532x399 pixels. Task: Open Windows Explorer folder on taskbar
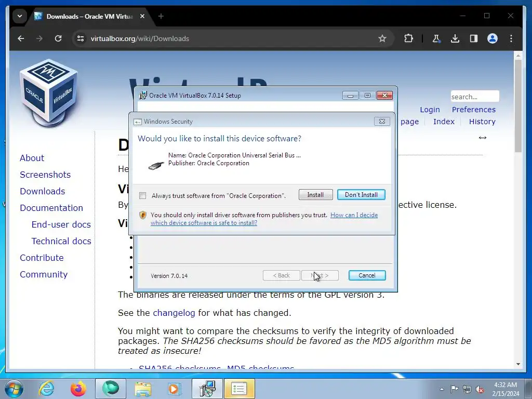[143, 389]
